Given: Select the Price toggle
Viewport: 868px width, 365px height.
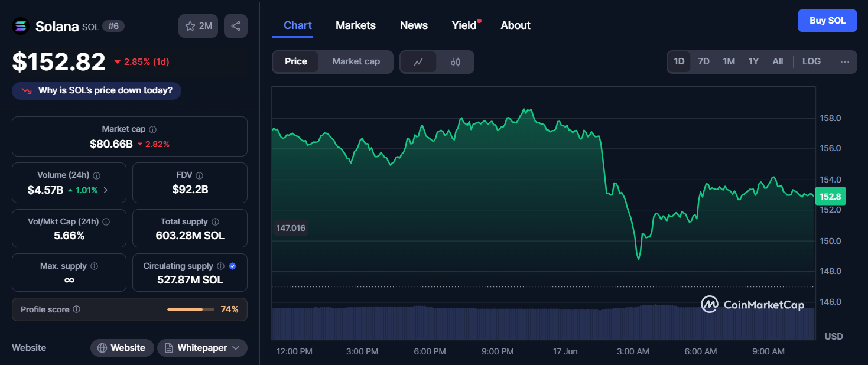Looking at the screenshot, I should click(296, 61).
